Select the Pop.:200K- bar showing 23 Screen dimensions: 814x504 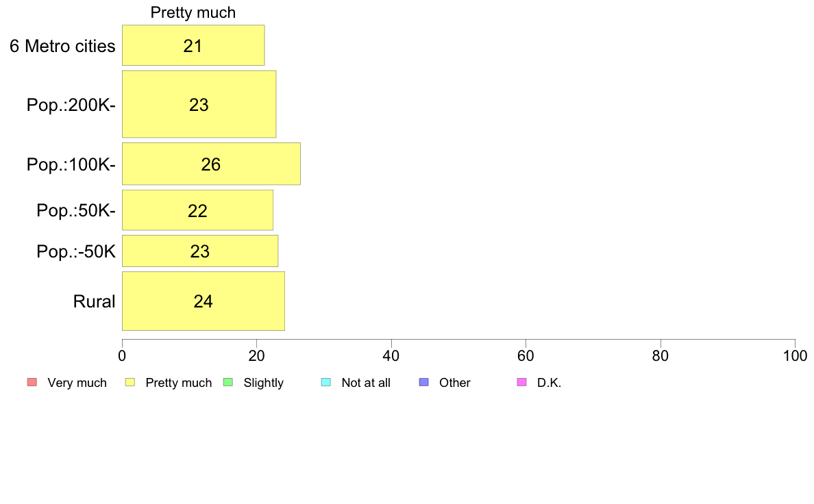tap(199, 104)
